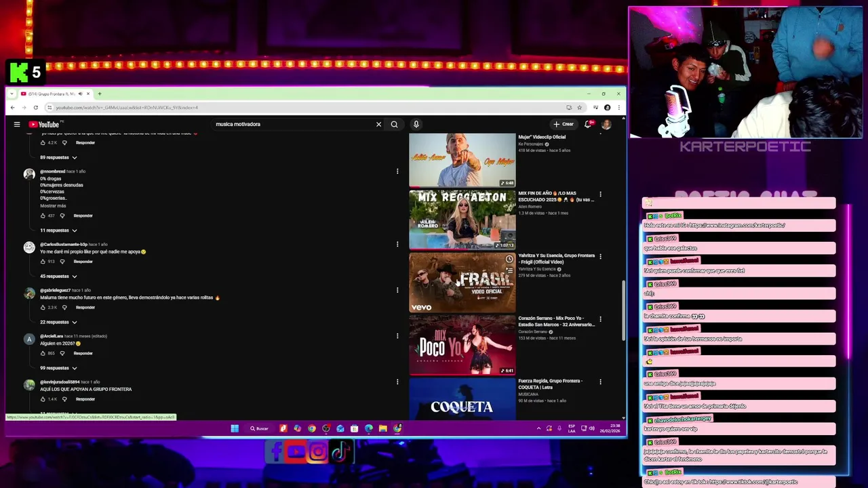Viewport: 868px width, 488px height.
Task: Click the YouTube address bar URL
Action: pos(127,108)
